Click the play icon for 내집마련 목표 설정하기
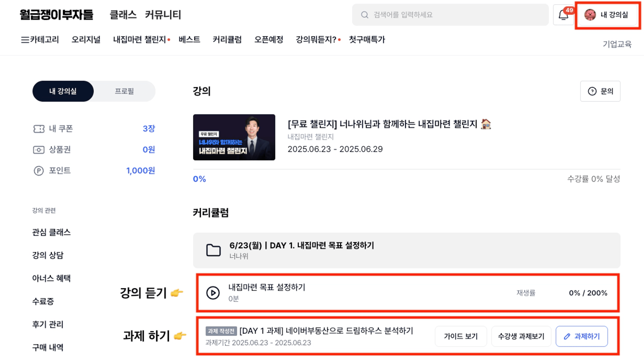Screen dimensions: 644x362 point(213,293)
